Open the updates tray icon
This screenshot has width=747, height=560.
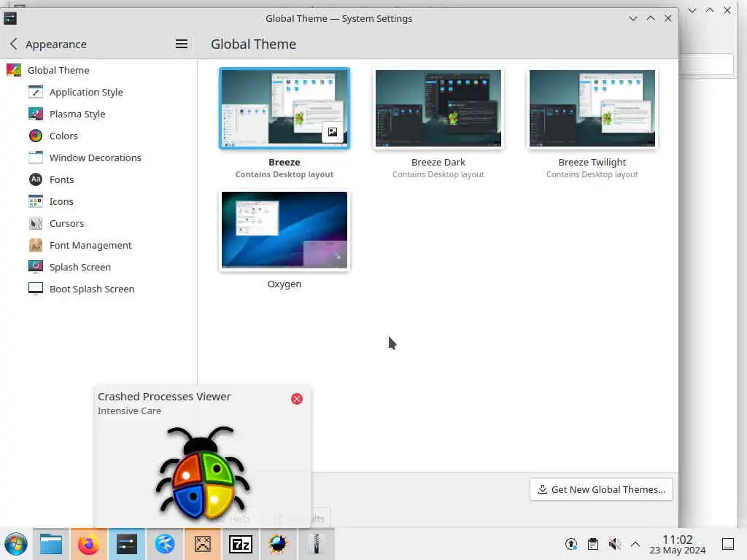click(x=571, y=544)
